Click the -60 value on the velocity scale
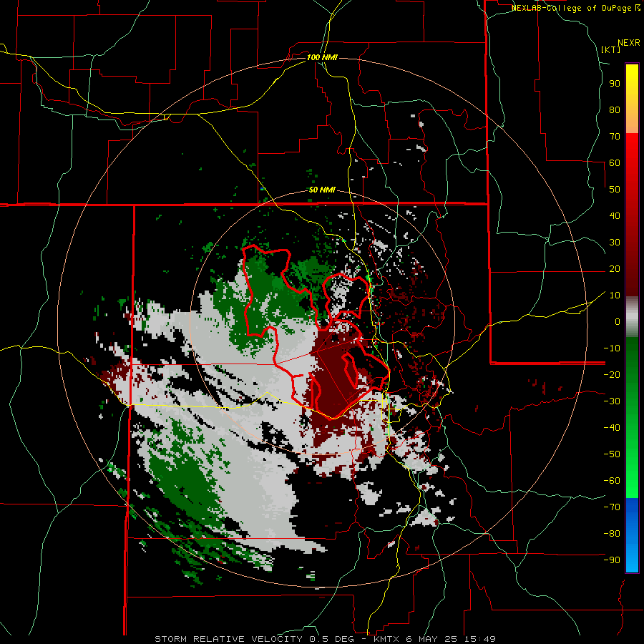Image resolution: width=644 pixels, height=644 pixels. [612, 481]
